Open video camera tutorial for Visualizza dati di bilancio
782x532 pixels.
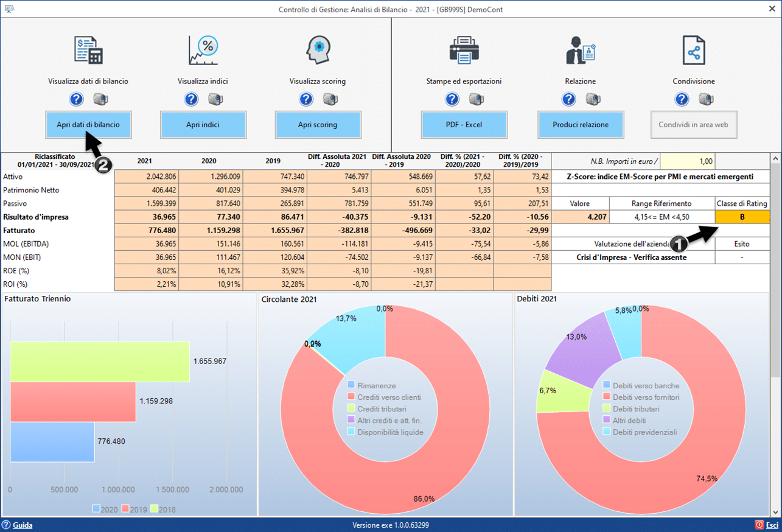click(x=100, y=99)
